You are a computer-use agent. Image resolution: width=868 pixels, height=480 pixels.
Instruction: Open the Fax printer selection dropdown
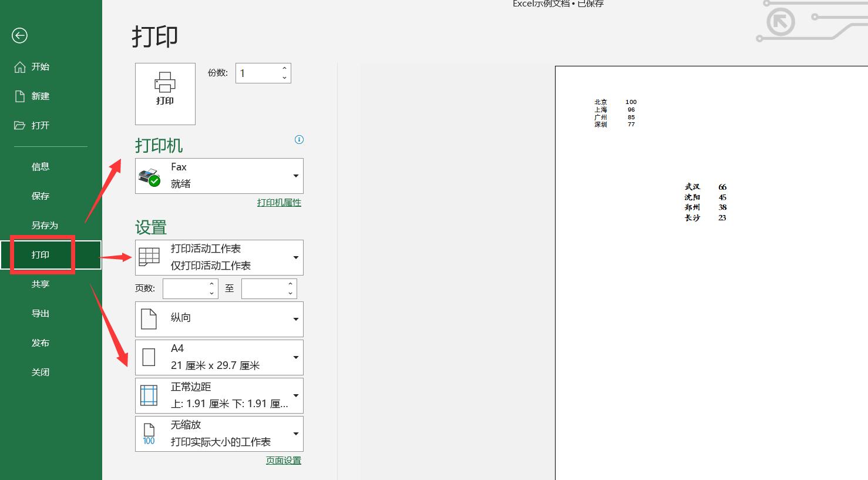(296, 176)
